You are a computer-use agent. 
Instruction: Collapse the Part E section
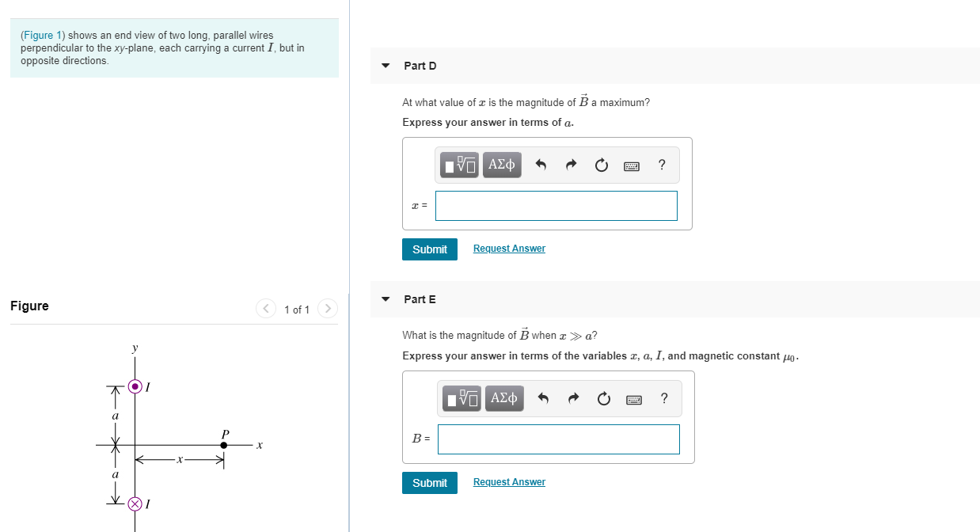coord(385,299)
